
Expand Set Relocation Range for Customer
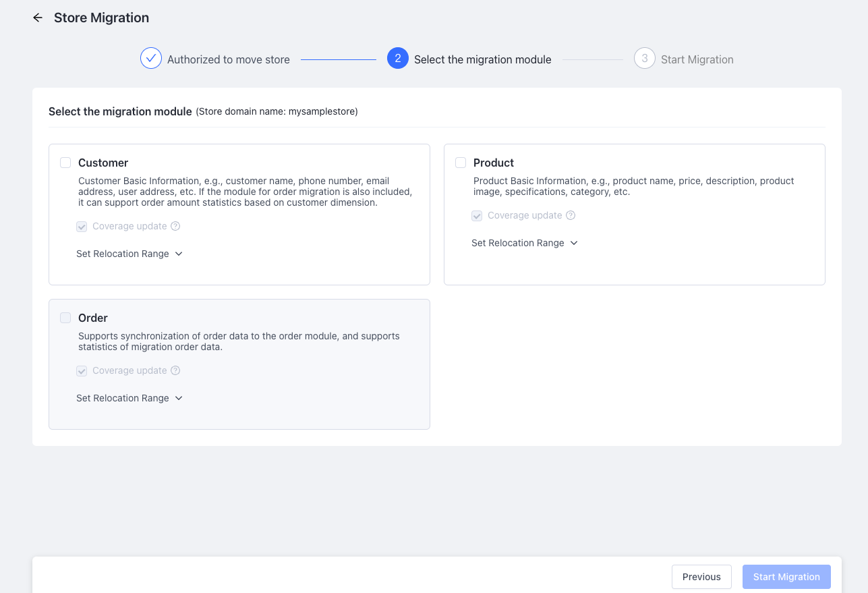[129, 254]
